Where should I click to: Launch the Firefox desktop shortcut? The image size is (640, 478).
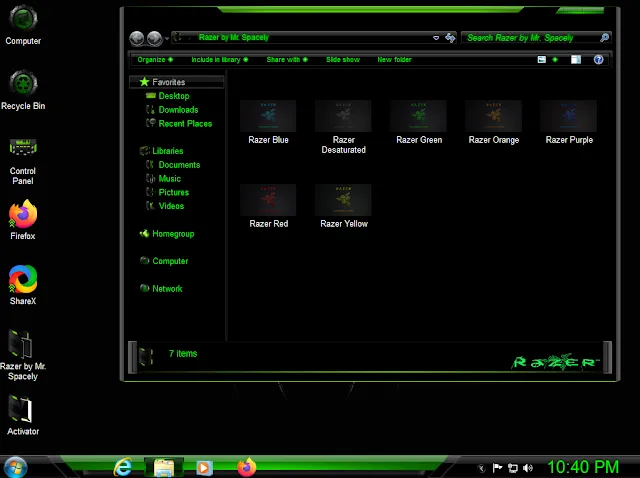(x=23, y=220)
